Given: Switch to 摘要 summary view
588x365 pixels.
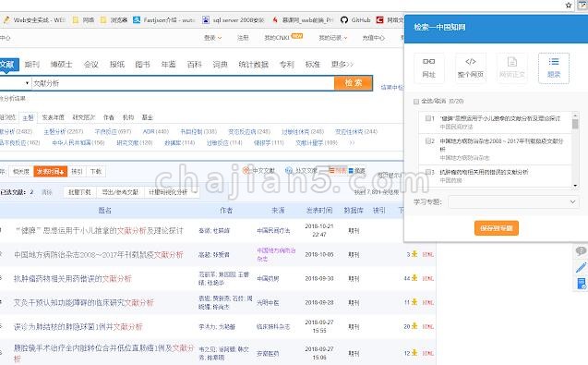Looking at the screenshot, I should (356, 171).
